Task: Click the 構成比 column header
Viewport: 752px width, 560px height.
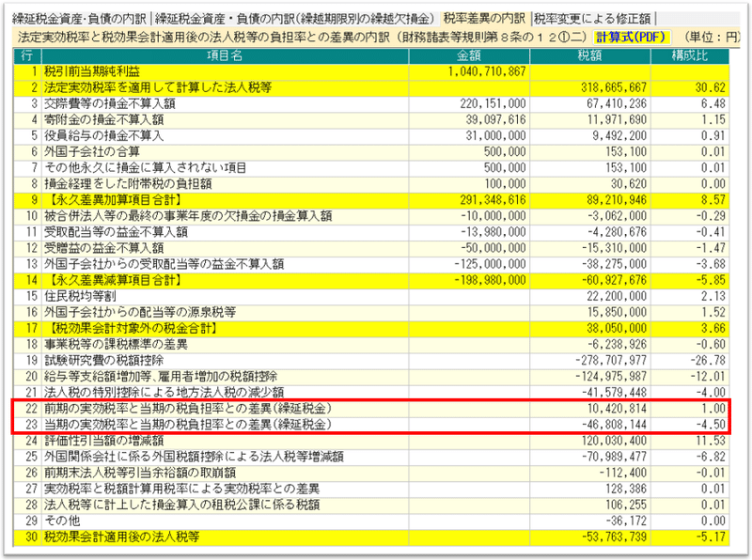Action: point(690,55)
